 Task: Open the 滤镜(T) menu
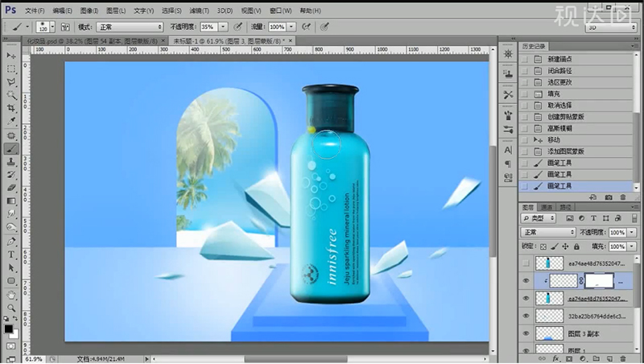[x=199, y=10]
